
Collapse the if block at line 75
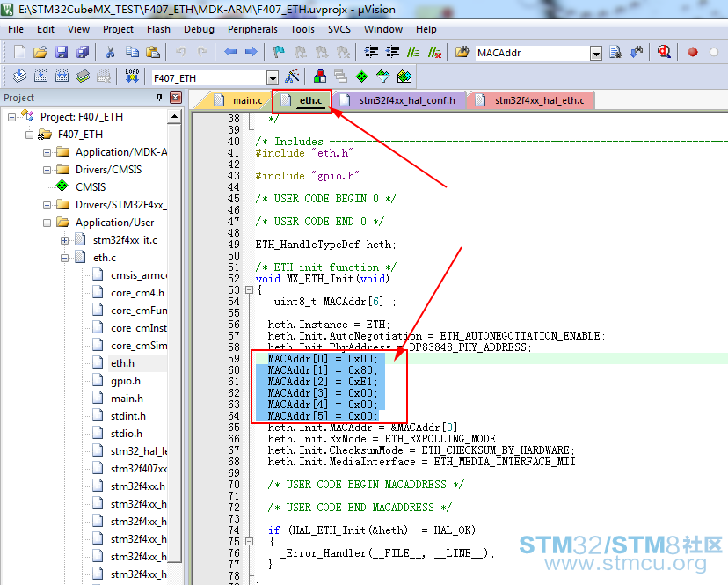[250, 541]
